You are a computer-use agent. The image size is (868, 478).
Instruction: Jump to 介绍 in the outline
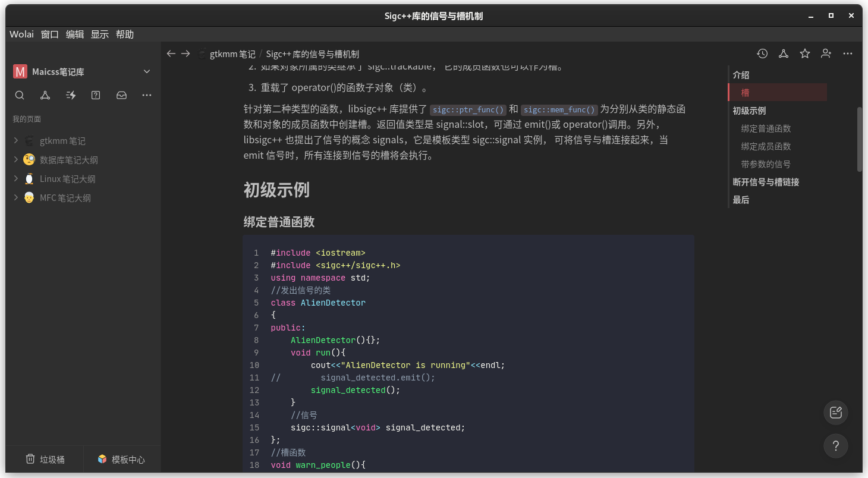[x=741, y=75]
